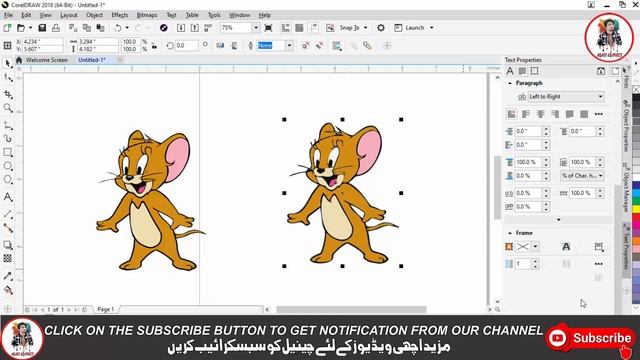This screenshot has height=360, width=640.
Task: Click the Full-screen preview icon
Action: (269, 28)
